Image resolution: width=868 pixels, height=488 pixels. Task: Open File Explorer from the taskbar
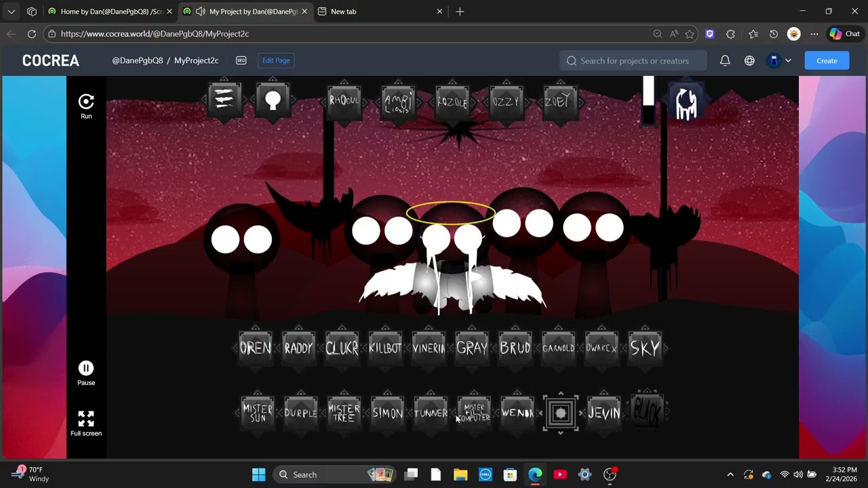coord(460,474)
